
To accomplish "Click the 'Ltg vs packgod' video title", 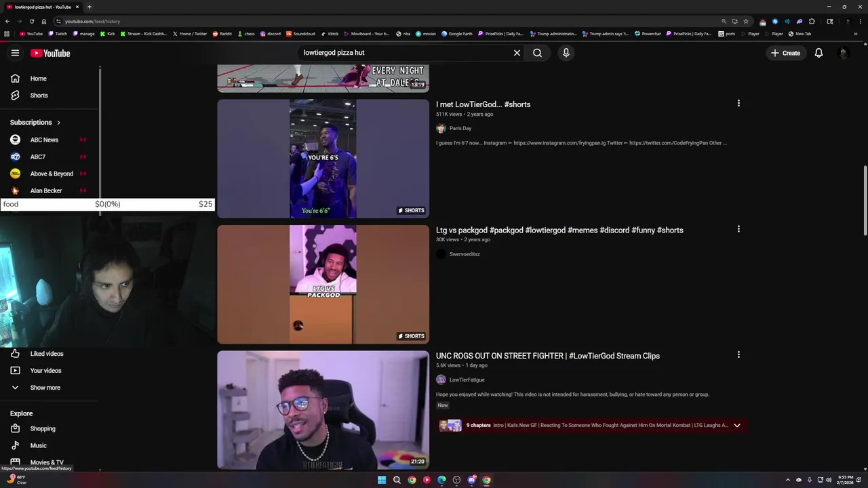I will 559,230.
